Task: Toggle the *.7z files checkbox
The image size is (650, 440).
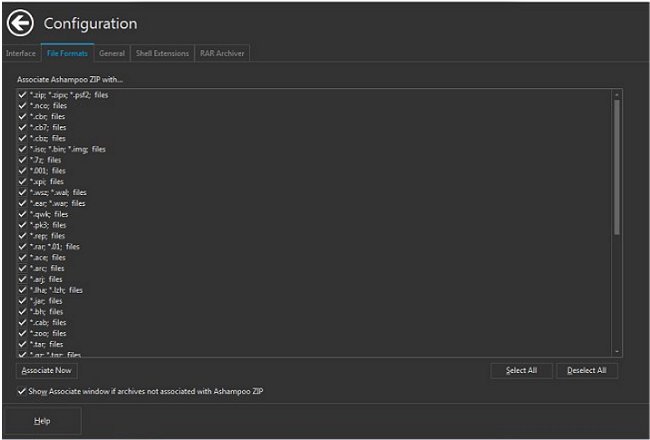Action: [23, 160]
